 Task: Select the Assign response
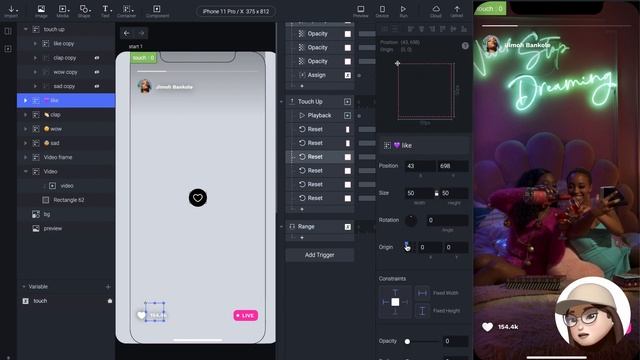[320, 75]
